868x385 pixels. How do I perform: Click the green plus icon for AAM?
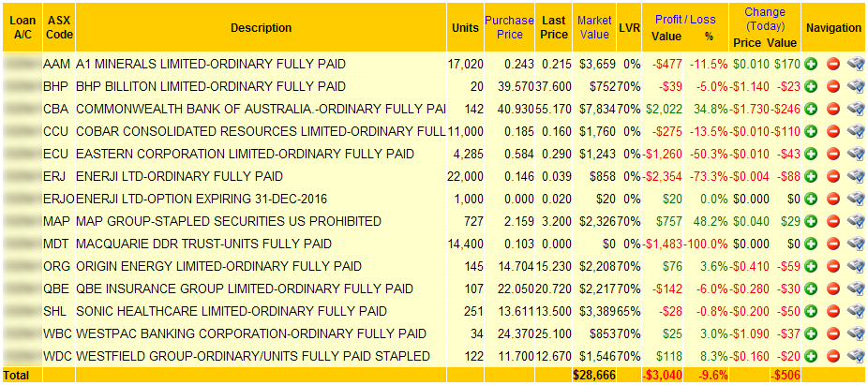[x=811, y=64]
